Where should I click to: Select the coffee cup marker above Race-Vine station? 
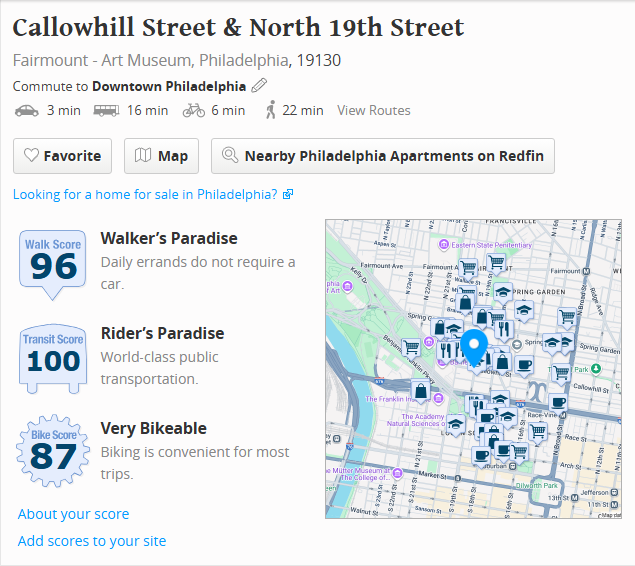tap(558, 402)
